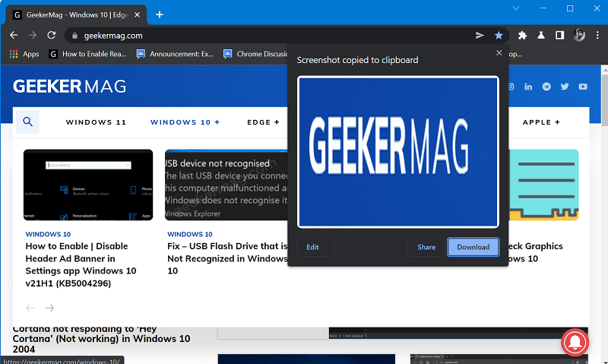This screenshot has height=364, width=608.
Task: Open the profile avatar menu
Action: coord(579,35)
